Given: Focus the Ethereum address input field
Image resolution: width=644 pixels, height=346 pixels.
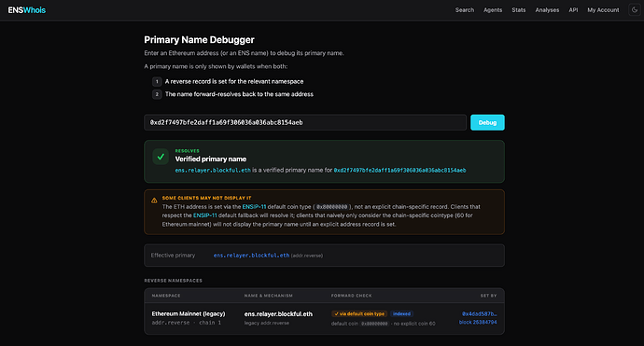Looking at the screenshot, I should 305,122.
